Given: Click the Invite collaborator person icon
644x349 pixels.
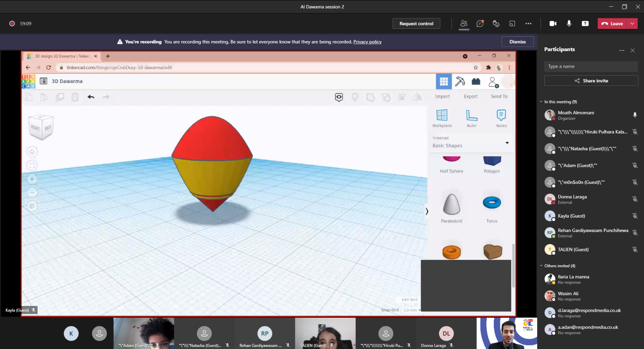Looking at the screenshot, I should 493,82.
